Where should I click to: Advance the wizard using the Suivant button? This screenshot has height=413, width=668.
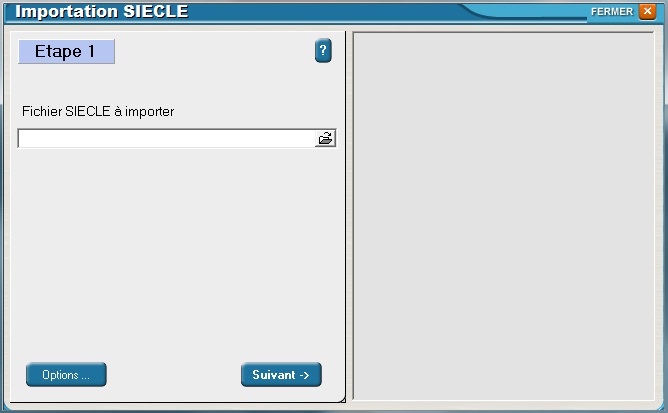tap(281, 375)
